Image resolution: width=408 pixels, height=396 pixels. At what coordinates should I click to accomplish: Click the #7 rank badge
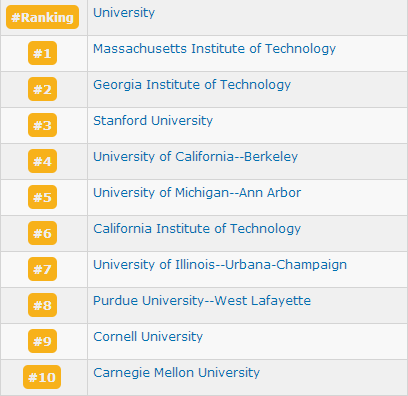click(42, 269)
